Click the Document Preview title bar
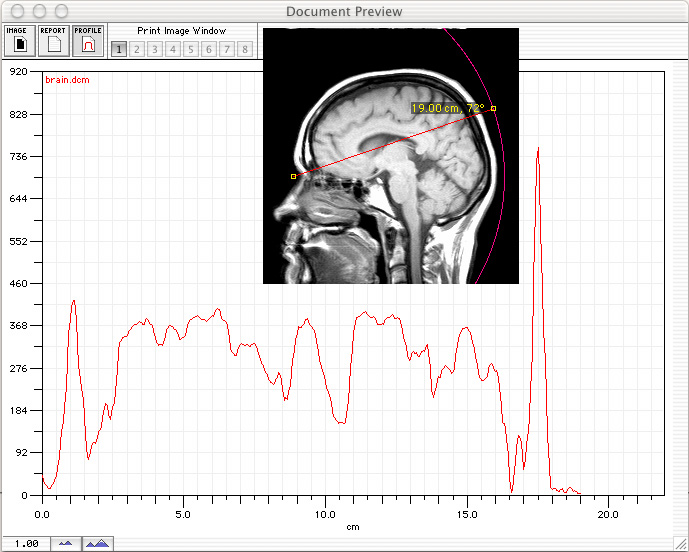This screenshot has height=552, width=689. [x=344, y=11]
